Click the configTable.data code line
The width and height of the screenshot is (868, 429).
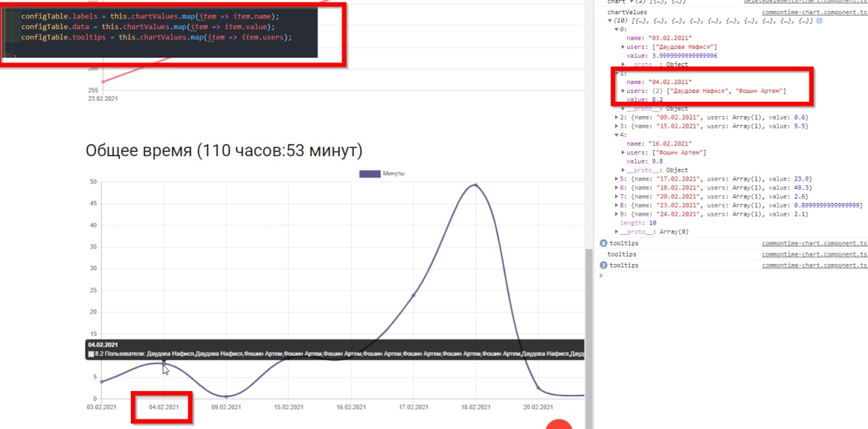[148, 26]
